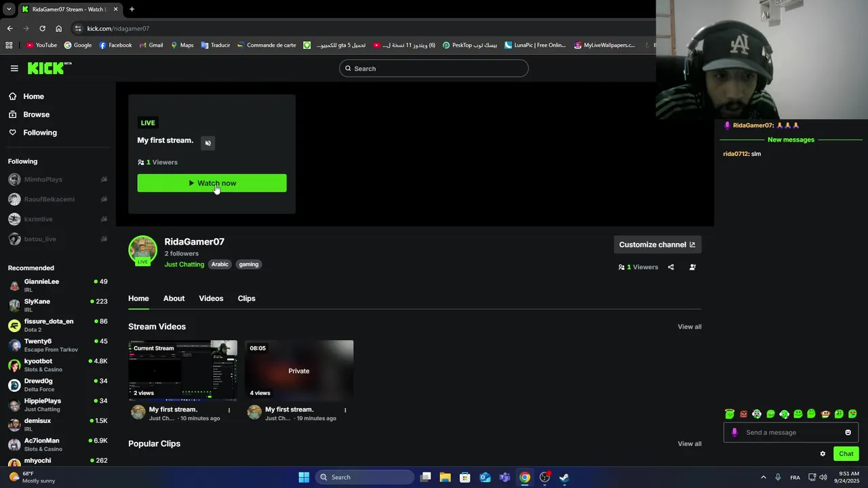Open Following in the sidebar
Viewport: 868px width, 488px height.
click(x=40, y=133)
